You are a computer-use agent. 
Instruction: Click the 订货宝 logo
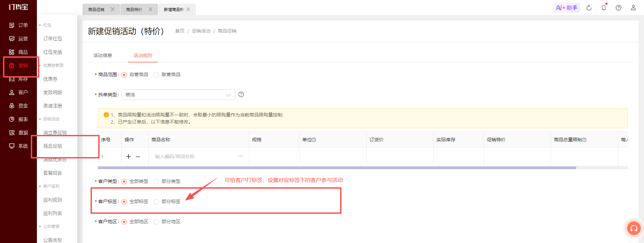pyautogui.click(x=18, y=7)
